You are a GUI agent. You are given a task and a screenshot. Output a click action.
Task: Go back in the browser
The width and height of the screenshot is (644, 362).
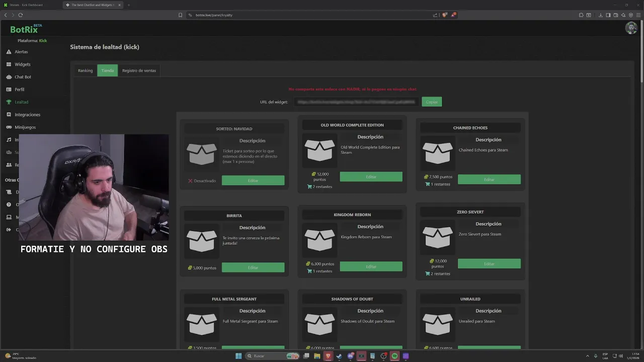click(6, 15)
